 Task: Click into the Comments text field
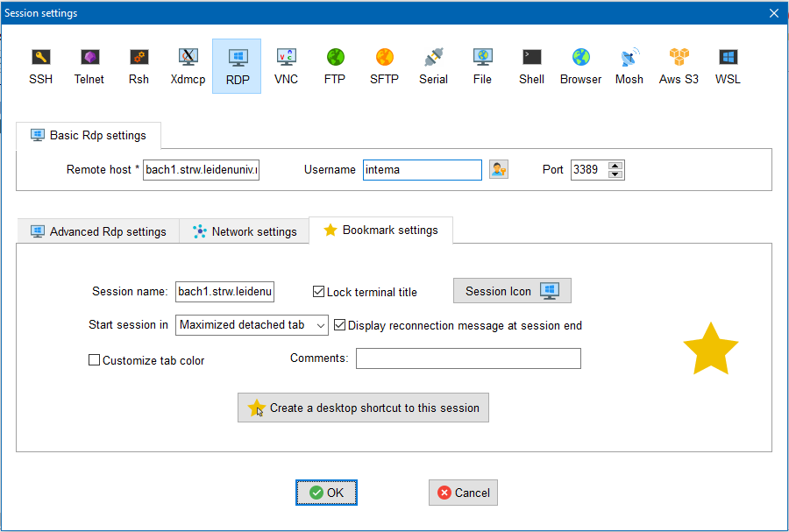click(468, 358)
